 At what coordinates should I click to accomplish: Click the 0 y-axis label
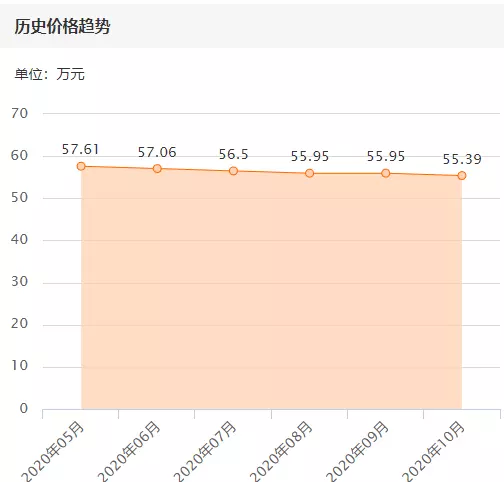[24, 408]
